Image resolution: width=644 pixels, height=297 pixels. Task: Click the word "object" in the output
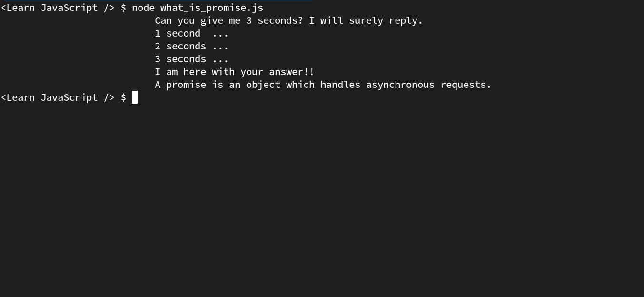point(263,85)
